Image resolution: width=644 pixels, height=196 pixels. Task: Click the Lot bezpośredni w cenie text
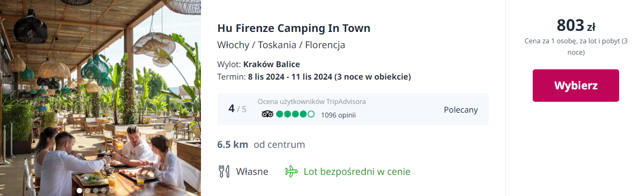pyautogui.click(x=357, y=171)
